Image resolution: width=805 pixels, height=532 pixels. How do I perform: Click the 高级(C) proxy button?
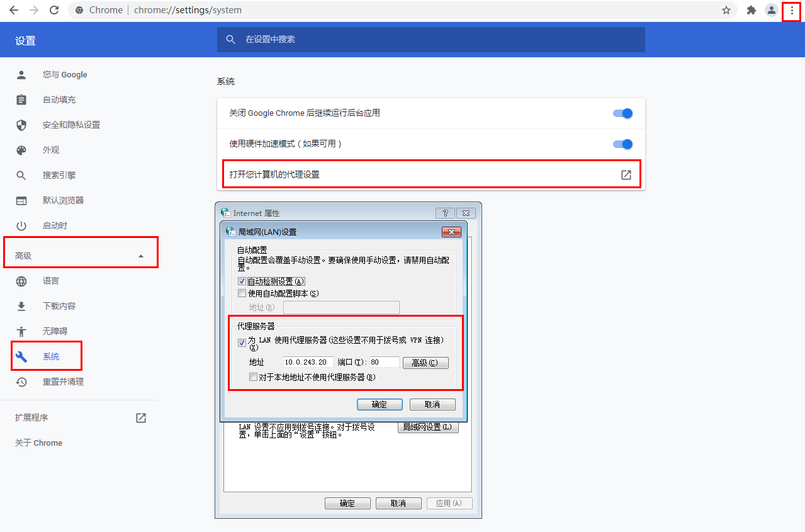click(x=425, y=363)
